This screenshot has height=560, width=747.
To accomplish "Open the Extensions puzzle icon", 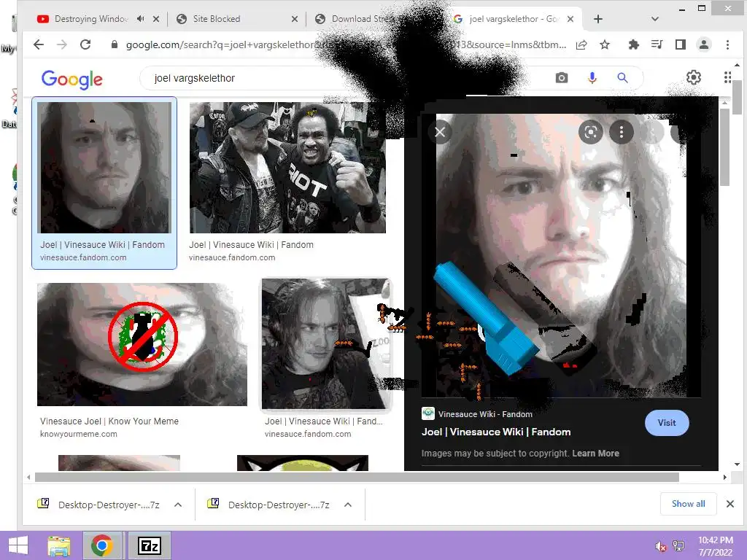I will [634, 44].
